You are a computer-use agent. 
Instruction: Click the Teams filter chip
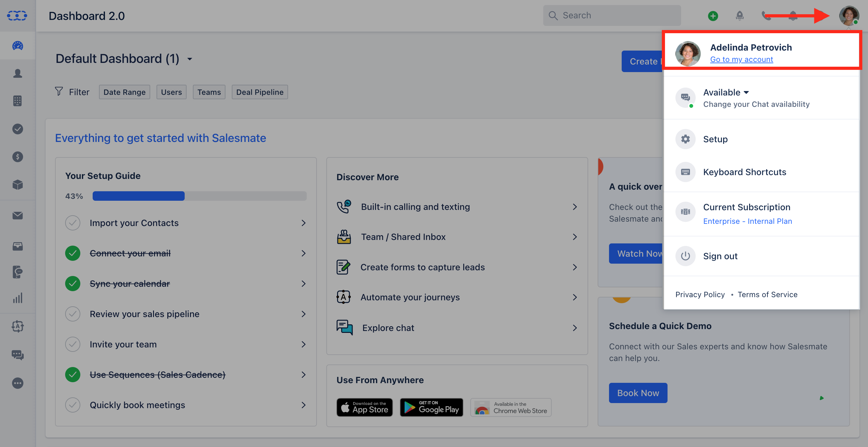[x=209, y=92]
